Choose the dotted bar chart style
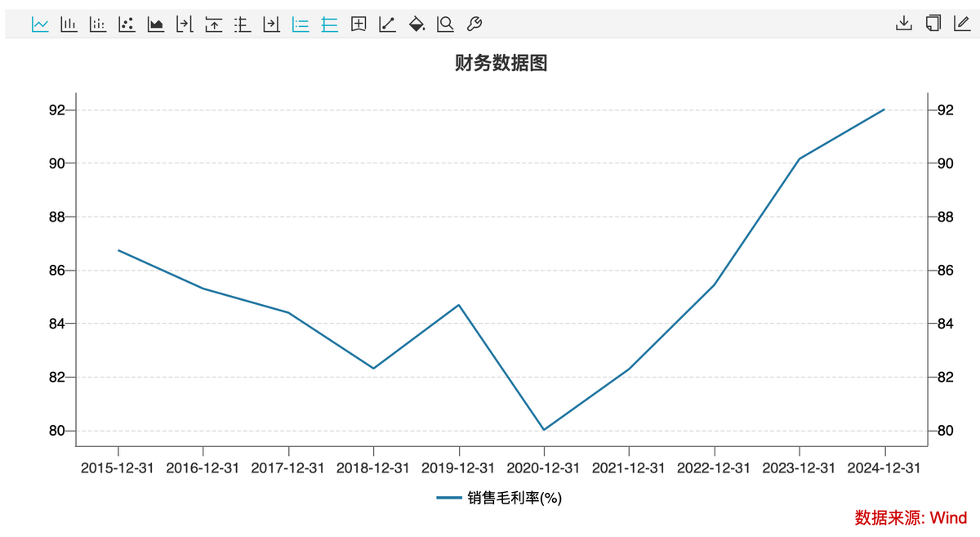The height and width of the screenshot is (537, 980). [97, 24]
